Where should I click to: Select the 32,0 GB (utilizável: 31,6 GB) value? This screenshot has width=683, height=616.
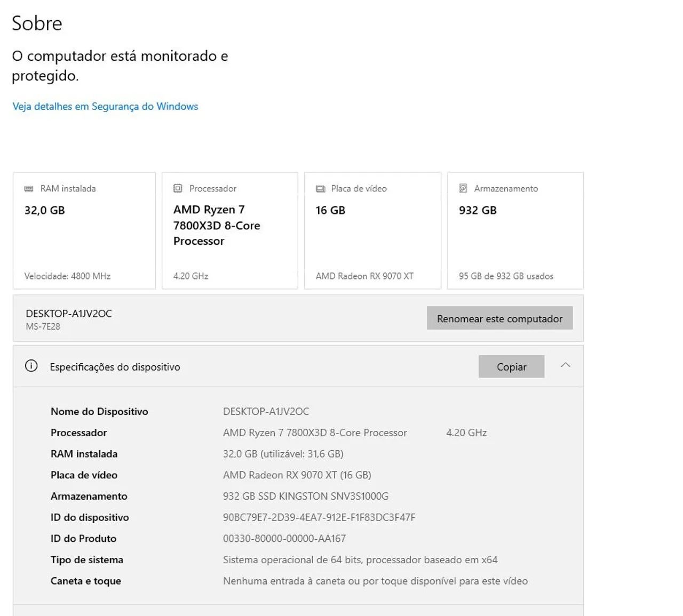click(x=283, y=454)
